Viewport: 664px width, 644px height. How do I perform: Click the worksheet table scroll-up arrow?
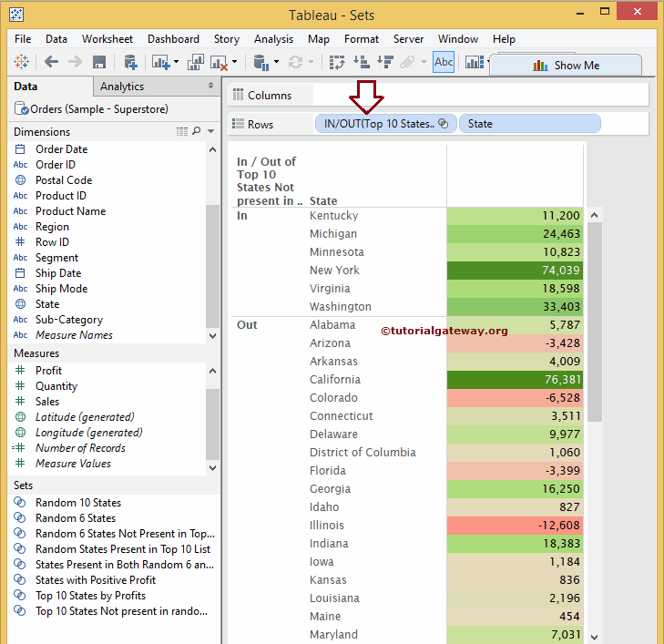point(594,215)
